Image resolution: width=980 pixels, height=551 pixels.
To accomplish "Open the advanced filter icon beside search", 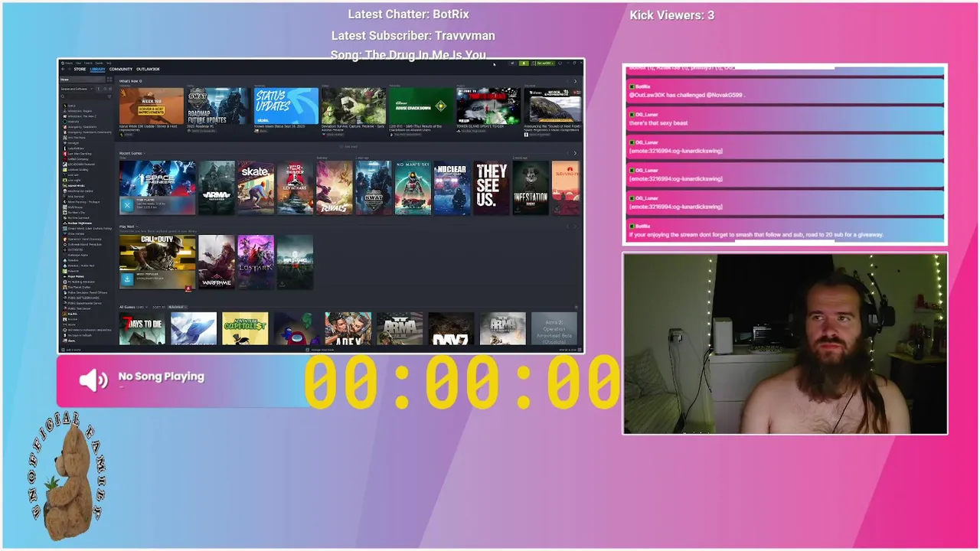I will coord(109,96).
